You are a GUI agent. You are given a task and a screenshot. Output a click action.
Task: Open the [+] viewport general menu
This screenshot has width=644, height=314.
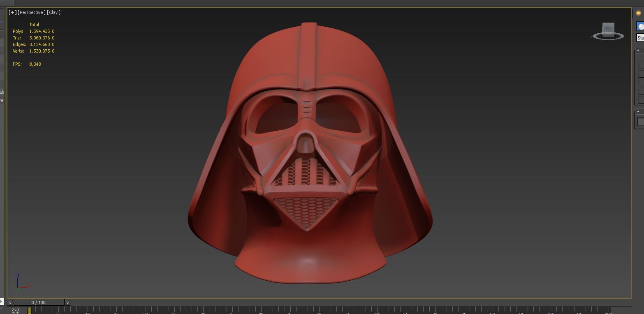(13, 12)
